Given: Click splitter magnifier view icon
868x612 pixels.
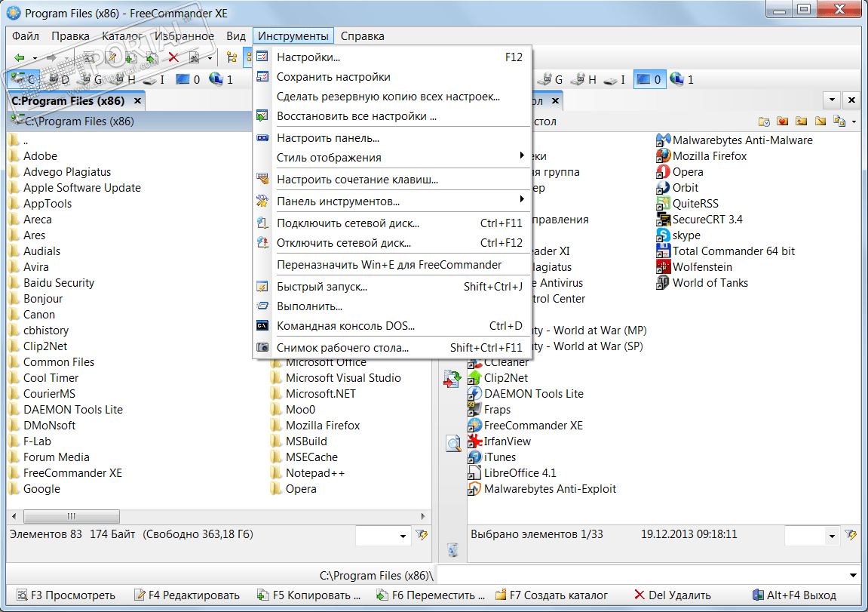Looking at the screenshot, I should pyautogui.click(x=453, y=443).
